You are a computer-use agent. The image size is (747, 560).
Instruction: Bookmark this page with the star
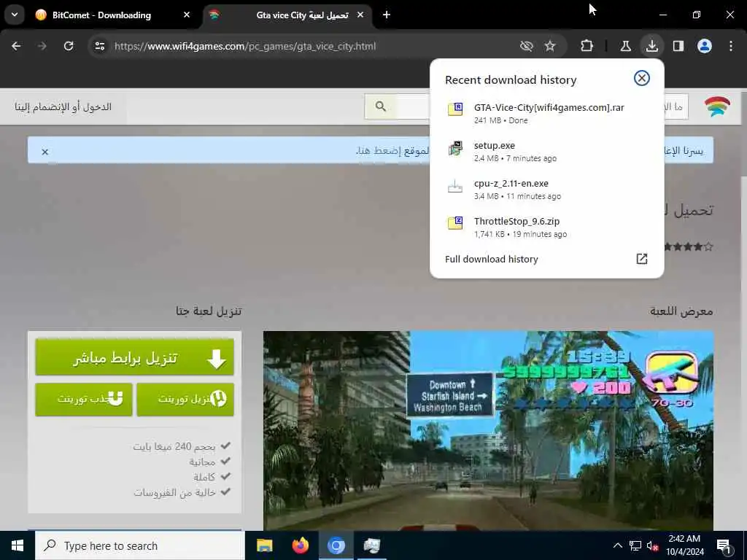550,46
